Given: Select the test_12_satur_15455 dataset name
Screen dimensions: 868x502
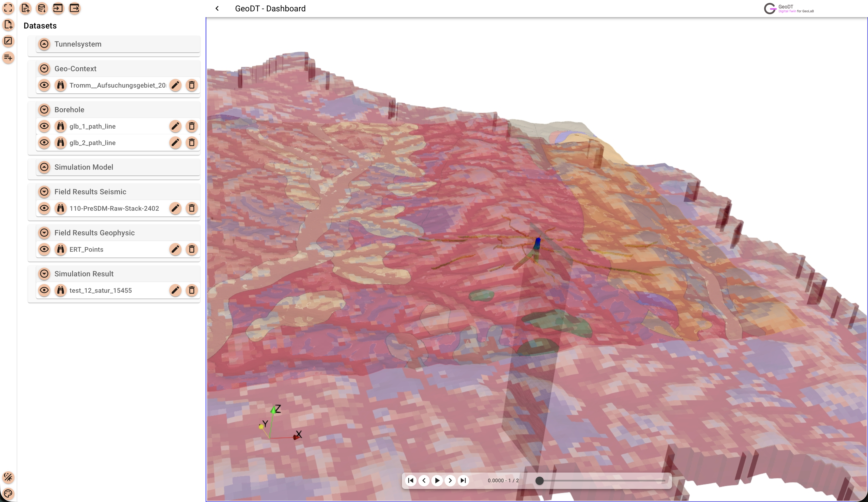Looking at the screenshot, I should click(101, 290).
